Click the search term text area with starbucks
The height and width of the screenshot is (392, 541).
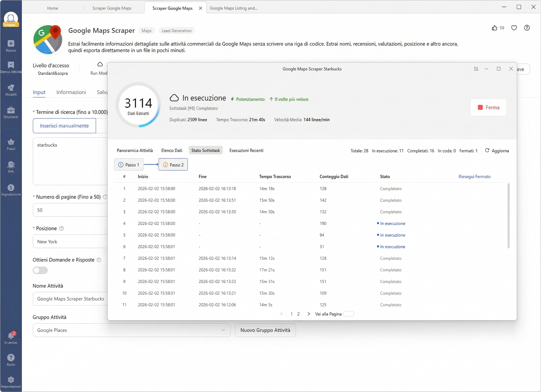(x=70, y=161)
